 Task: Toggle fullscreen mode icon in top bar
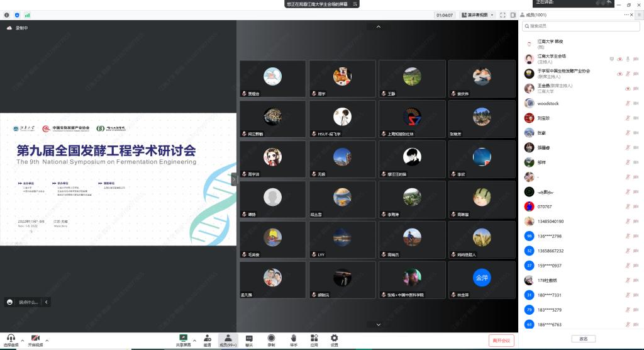503,14
